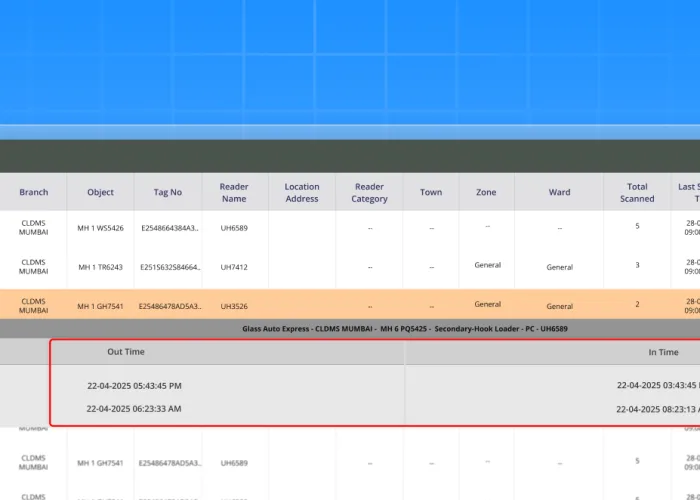Expand the row for object MH 1 TR6243
The width and height of the screenshot is (700, 500).
coord(100,267)
